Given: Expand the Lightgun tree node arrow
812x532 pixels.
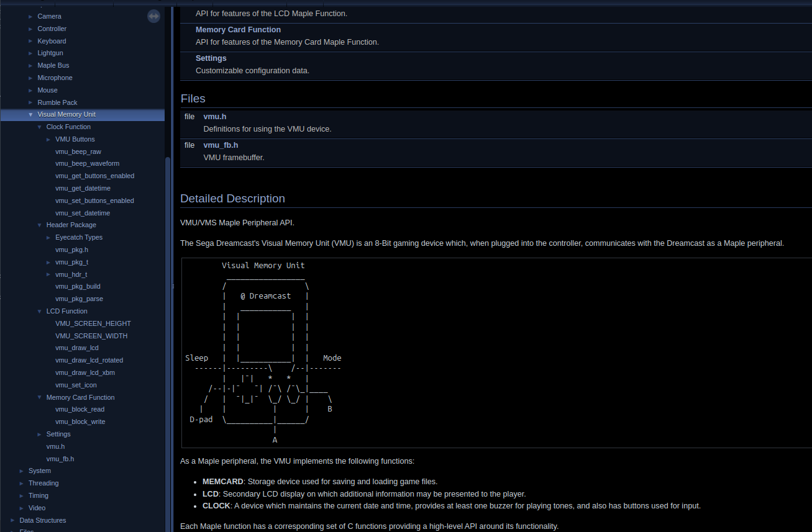Looking at the screenshot, I should (x=30, y=53).
